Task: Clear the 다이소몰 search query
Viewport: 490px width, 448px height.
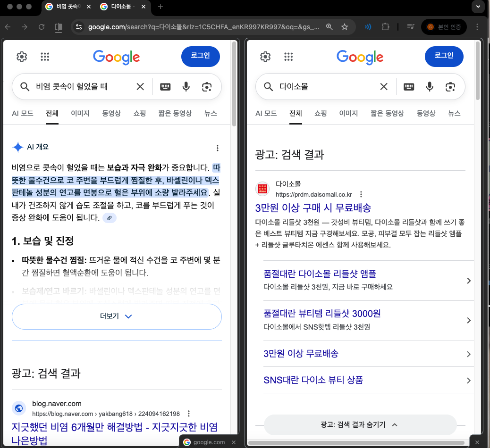Action: click(384, 87)
